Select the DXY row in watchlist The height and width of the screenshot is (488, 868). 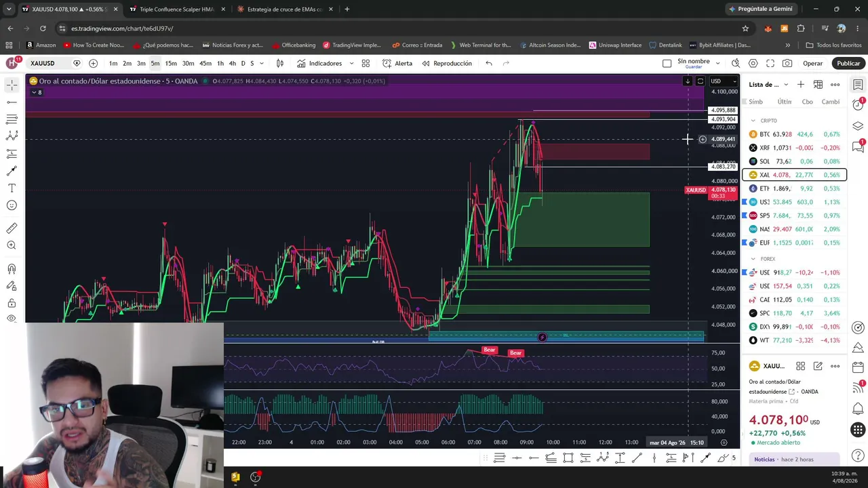pyautogui.click(x=794, y=327)
